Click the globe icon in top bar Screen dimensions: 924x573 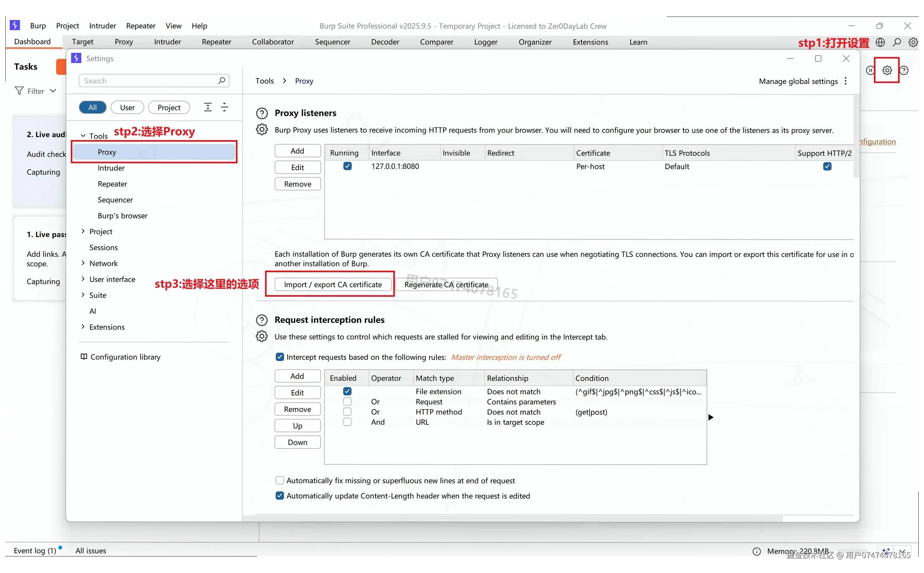[x=880, y=42]
